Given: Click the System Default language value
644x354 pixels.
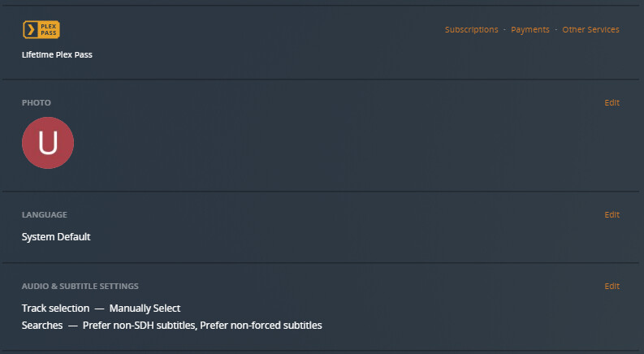Looking at the screenshot, I should [56, 237].
